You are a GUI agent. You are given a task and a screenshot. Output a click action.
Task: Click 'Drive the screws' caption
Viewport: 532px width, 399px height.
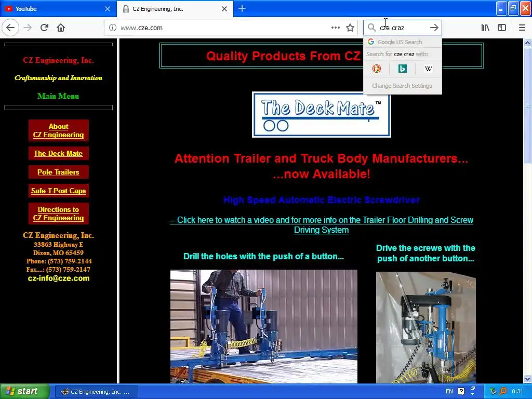click(x=426, y=253)
